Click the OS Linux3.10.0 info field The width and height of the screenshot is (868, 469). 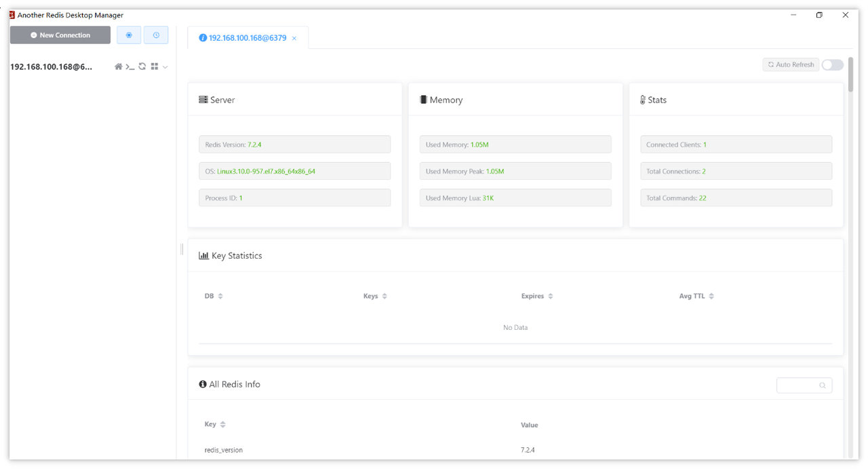tap(295, 171)
